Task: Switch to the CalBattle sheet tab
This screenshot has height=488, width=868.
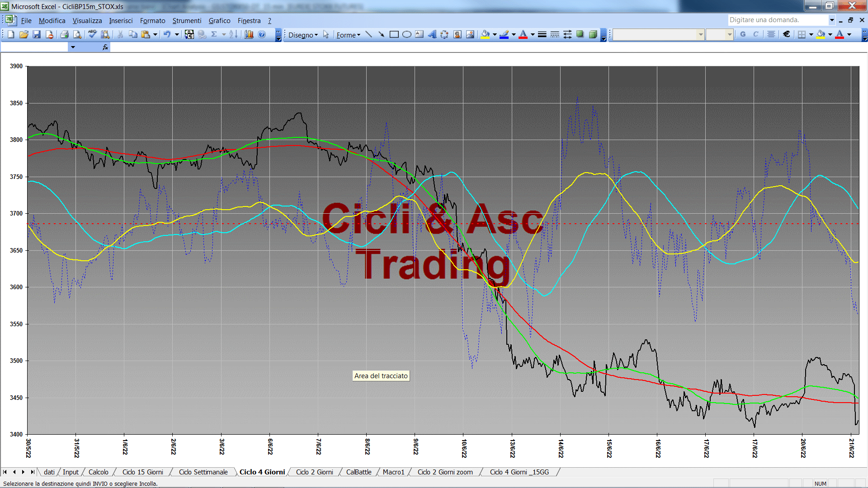Action: click(359, 472)
